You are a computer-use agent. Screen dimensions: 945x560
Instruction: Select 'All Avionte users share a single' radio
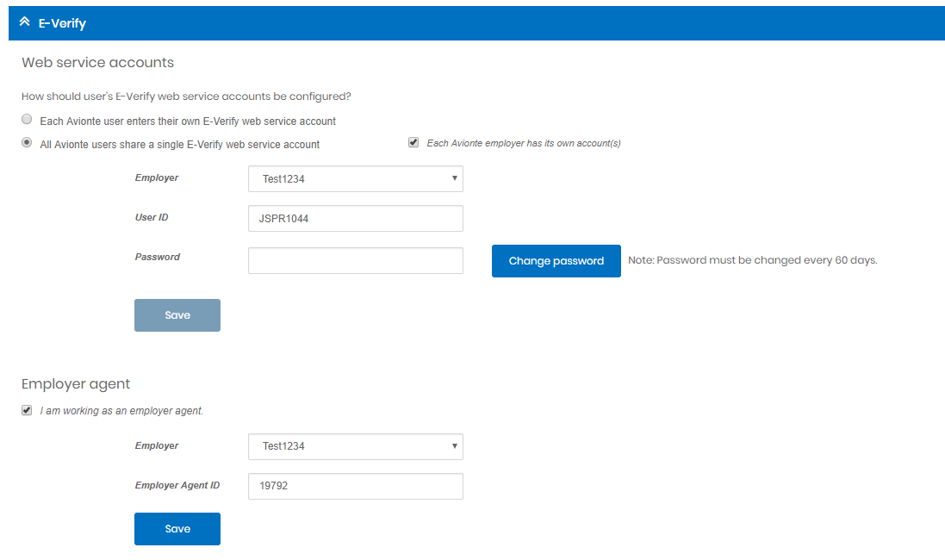point(27,143)
